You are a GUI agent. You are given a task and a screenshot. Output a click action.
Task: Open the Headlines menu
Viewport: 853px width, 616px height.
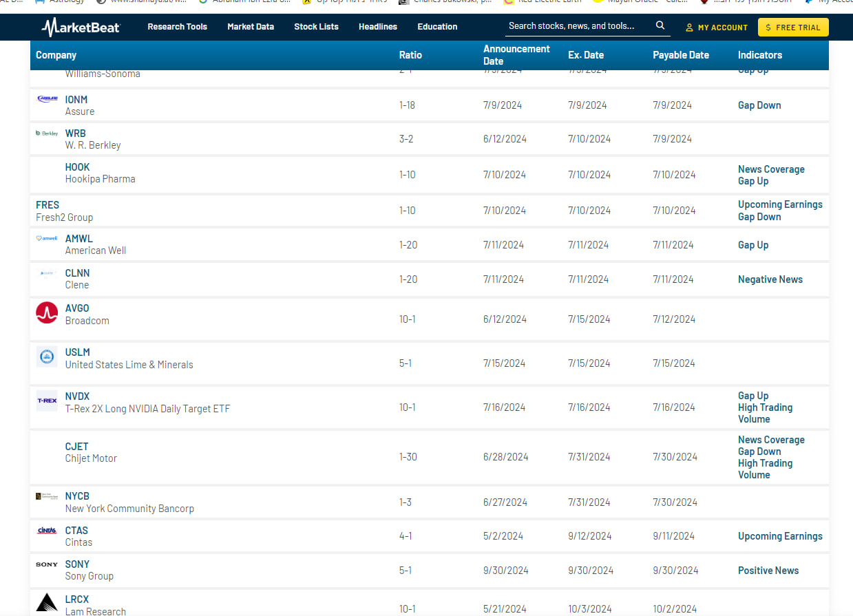click(x=378, y=27)
